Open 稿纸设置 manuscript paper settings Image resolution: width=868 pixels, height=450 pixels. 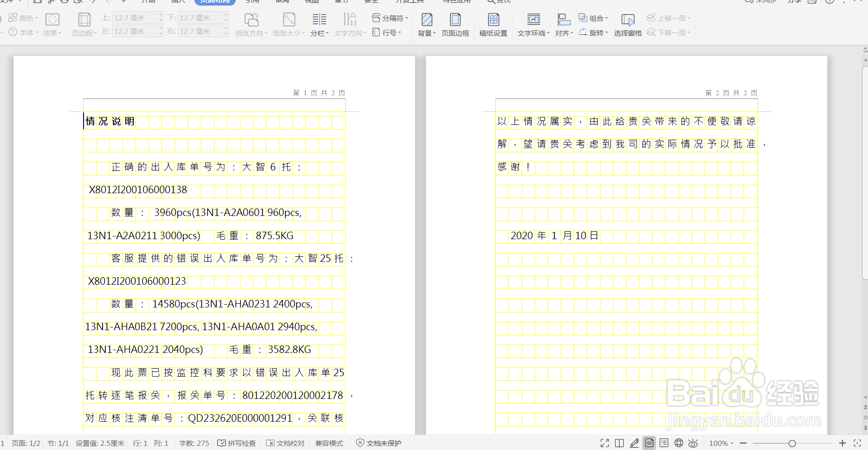(x=493, y=24)
